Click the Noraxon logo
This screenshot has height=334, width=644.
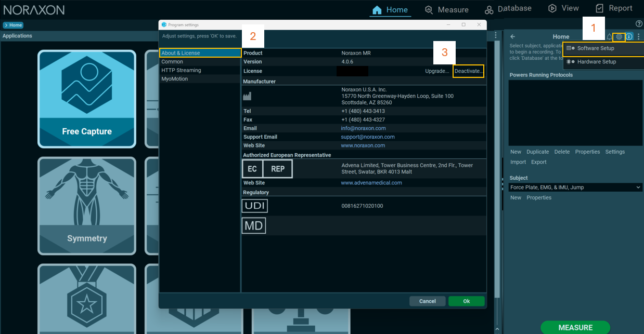[x=34, y=10]
